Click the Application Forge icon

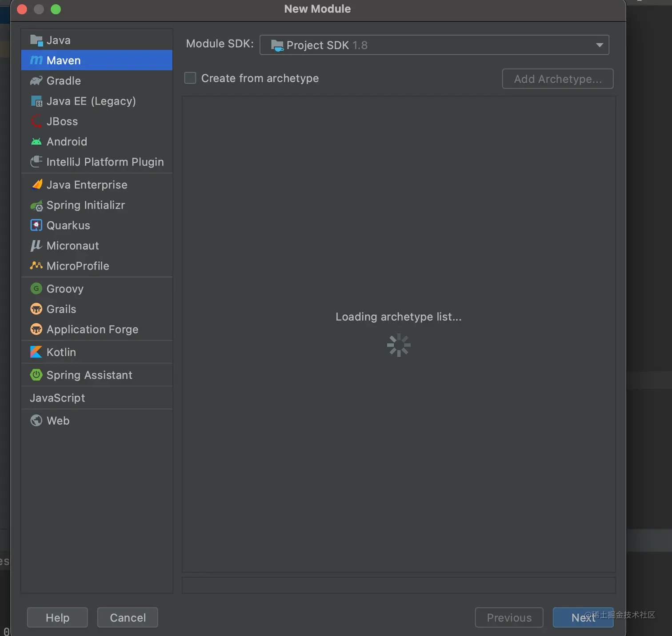point(36,329)
